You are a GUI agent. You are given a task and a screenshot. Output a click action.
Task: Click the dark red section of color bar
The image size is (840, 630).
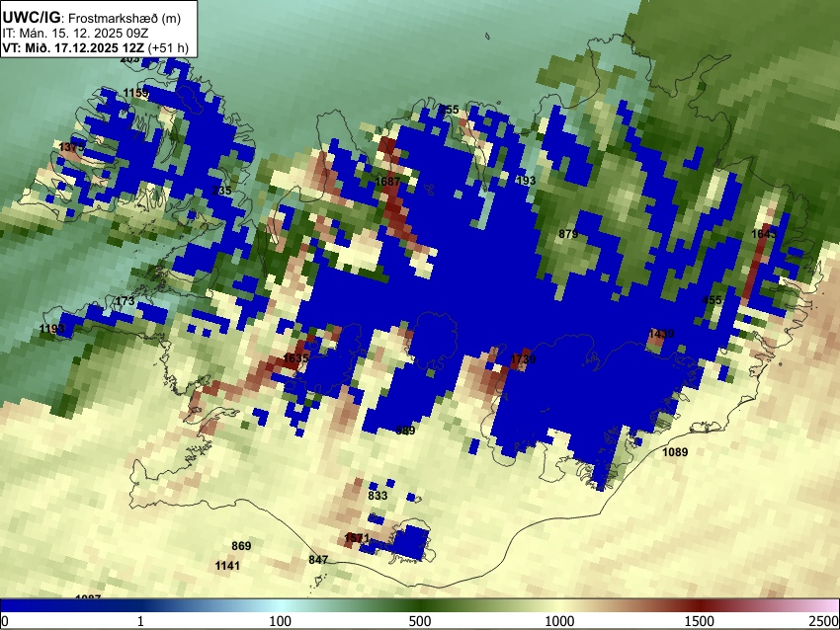click(700, 606)
